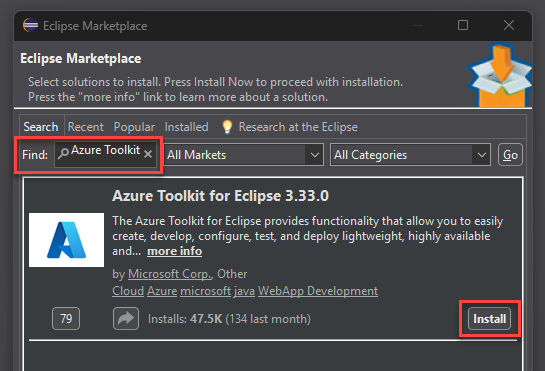Click the Marketplace box icon in header

coord(499,75)
